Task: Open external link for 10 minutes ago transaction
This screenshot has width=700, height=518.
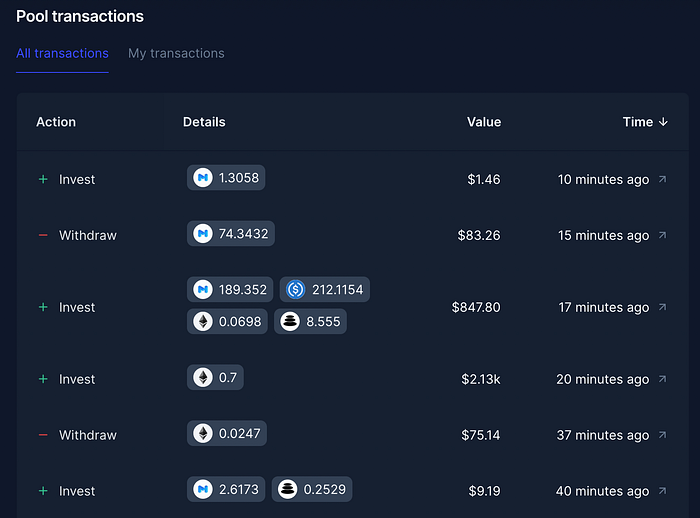Action: (x=662, y=179)
